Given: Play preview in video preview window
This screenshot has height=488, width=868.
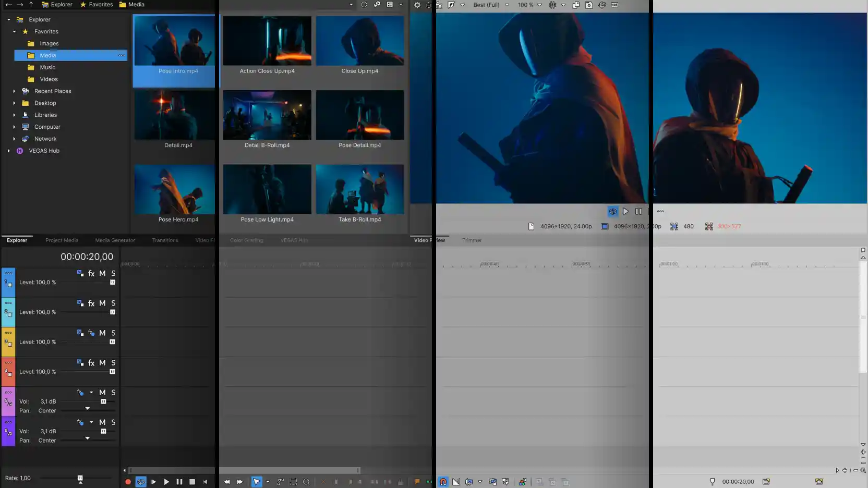Looking at the screenshot, I should [x=625, y=211].
